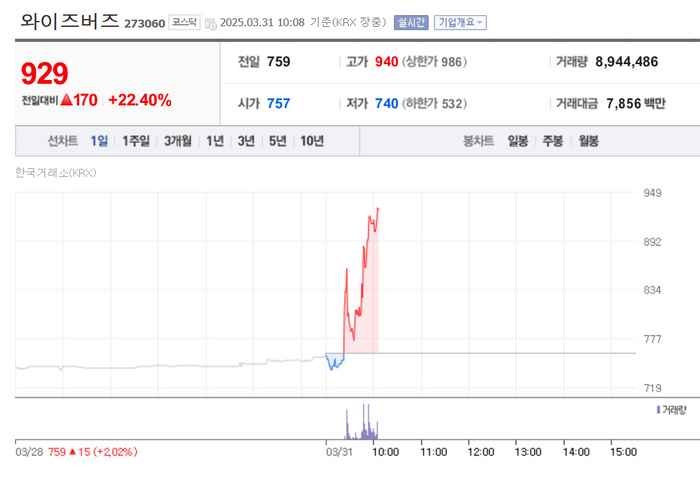
Task: Click the 10:00 time axis label
Action: click(385, 452)
